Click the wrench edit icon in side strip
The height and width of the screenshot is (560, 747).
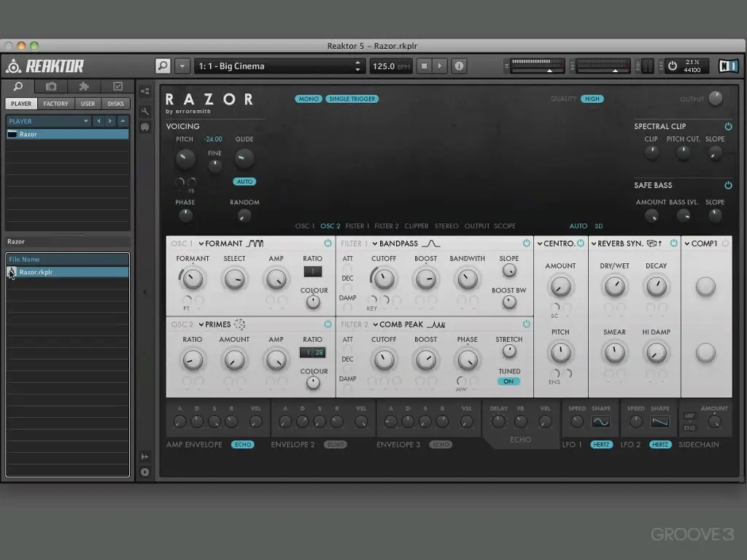[145, 112]
